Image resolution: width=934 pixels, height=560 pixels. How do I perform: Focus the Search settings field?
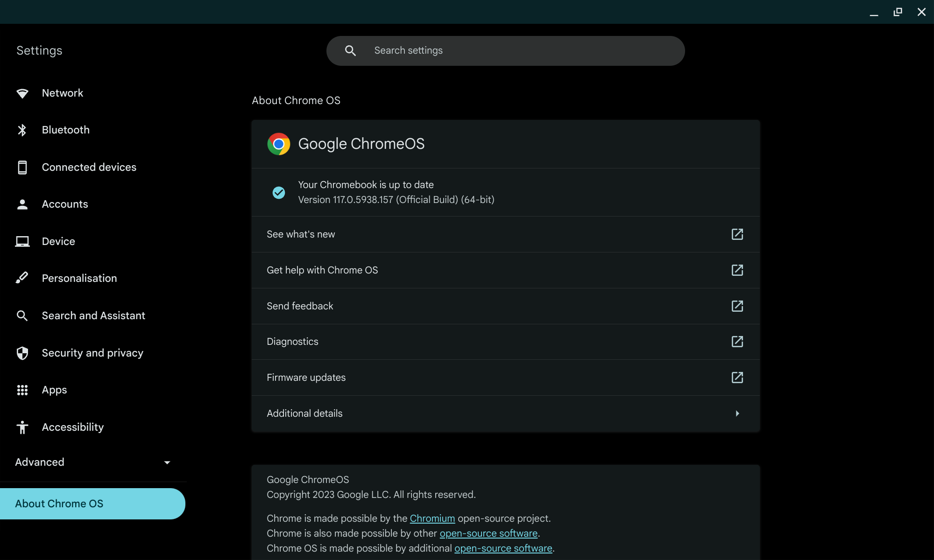tap(514, 51)
